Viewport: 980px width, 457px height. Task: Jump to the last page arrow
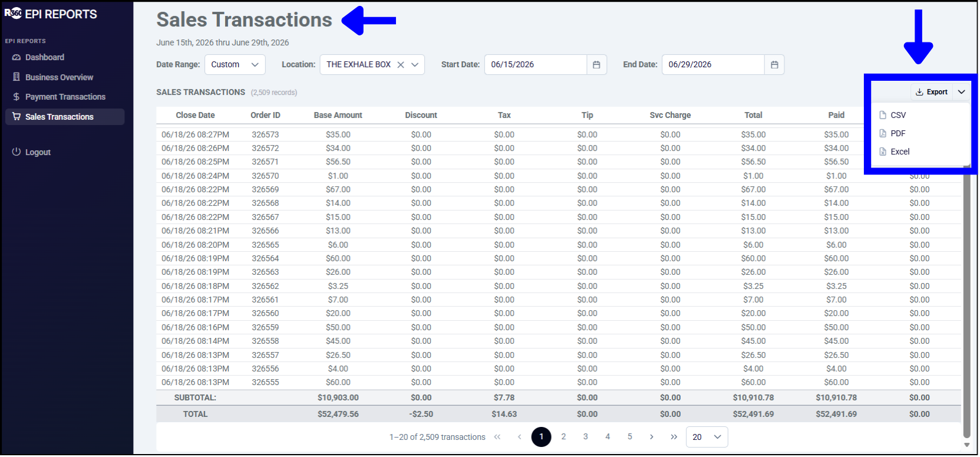(674, 437)
